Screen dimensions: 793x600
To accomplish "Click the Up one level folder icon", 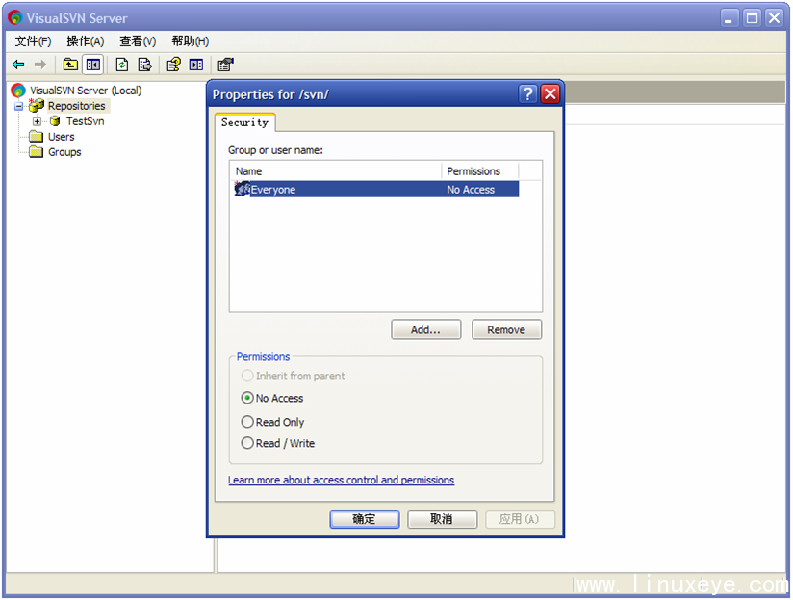I will 70,64.
